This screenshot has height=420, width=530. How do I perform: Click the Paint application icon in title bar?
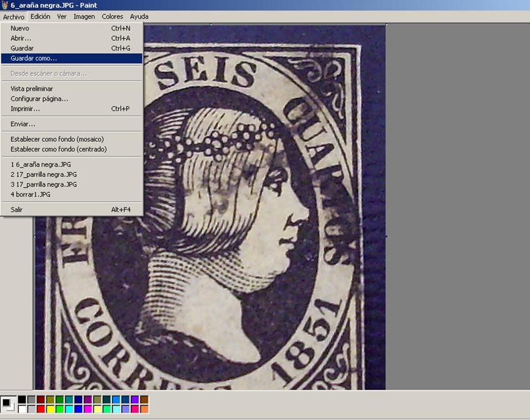(x=5, y=5)
